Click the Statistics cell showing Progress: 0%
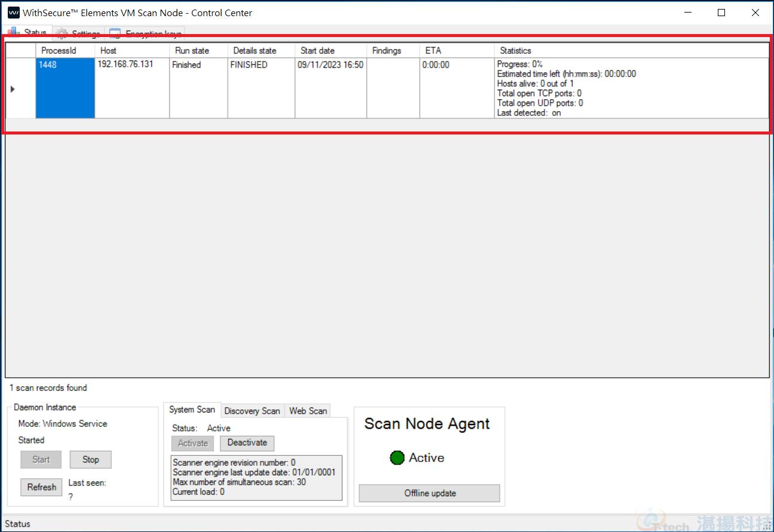 pyautogui.click(x=631, y=88)
